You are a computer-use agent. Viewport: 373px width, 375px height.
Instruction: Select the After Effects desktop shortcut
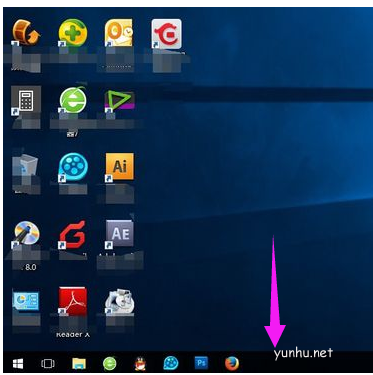(x=120, y=234)
